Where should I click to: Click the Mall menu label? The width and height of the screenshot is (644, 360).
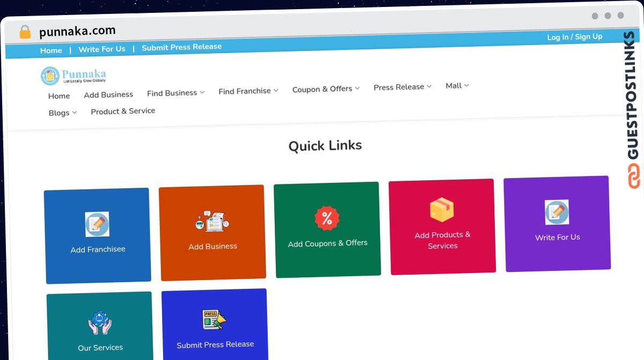click(453, 85)
